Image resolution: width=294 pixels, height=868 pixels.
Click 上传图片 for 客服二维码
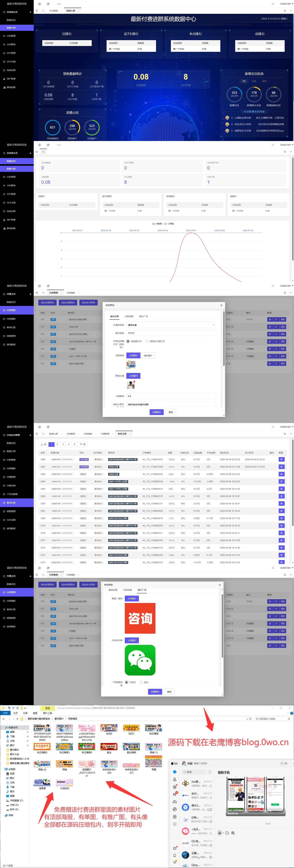(x=132, y=598)
